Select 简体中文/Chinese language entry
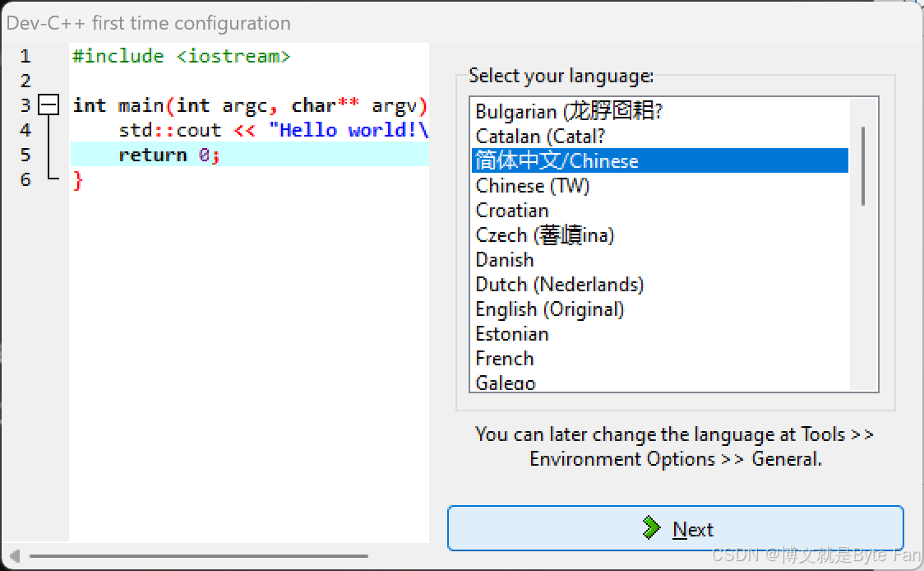Image resolution: width=924 pixels, height=571 pixels. pyautogui.click(x=660, y=161)
